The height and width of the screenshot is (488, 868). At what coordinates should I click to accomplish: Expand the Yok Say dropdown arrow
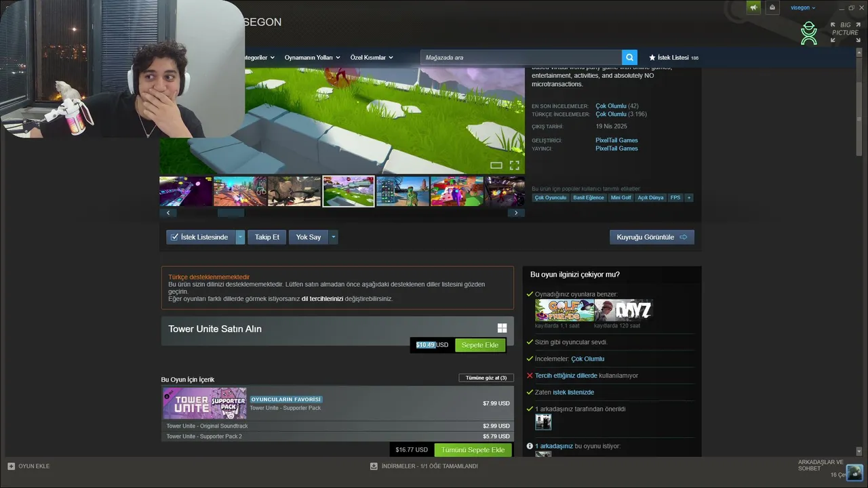tap(333, 237)
